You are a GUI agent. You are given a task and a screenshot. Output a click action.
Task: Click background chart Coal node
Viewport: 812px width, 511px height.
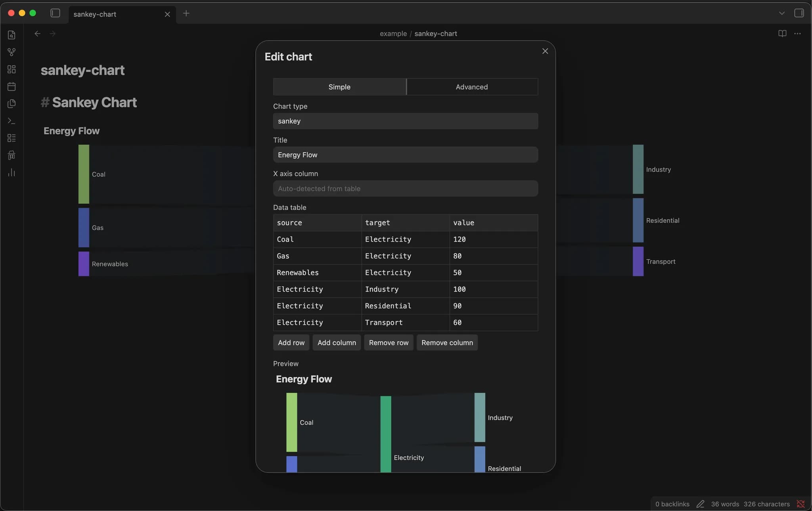coord(84,174)
